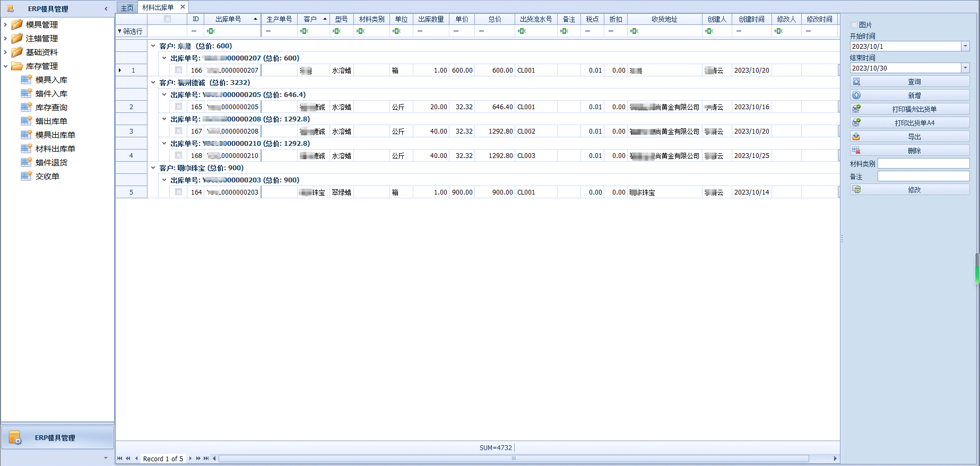
Task: Switch to the 主页 tab
Action: pyautogui.click(x=127, y=8)
